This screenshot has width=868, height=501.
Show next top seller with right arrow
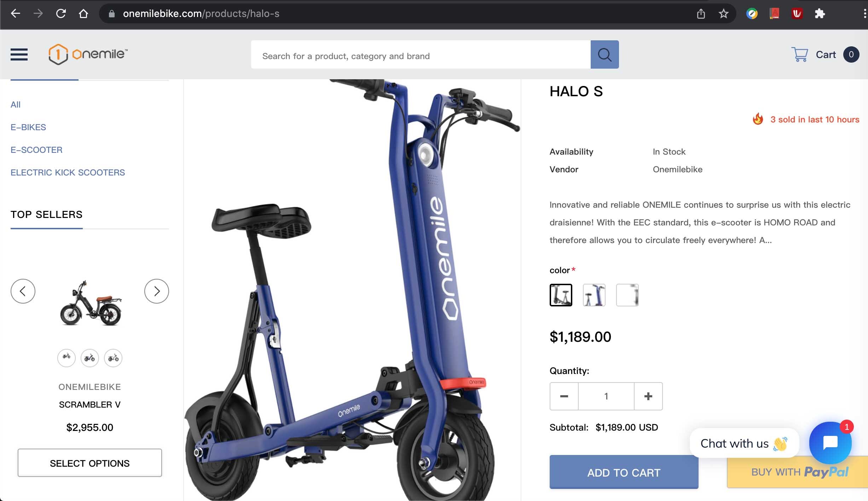pos(157,291)
